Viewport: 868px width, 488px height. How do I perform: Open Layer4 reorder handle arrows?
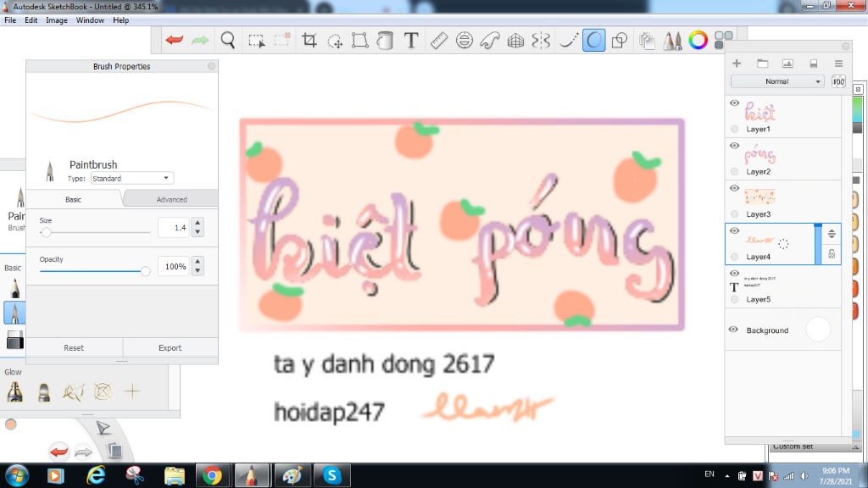(x=832, y=234)
